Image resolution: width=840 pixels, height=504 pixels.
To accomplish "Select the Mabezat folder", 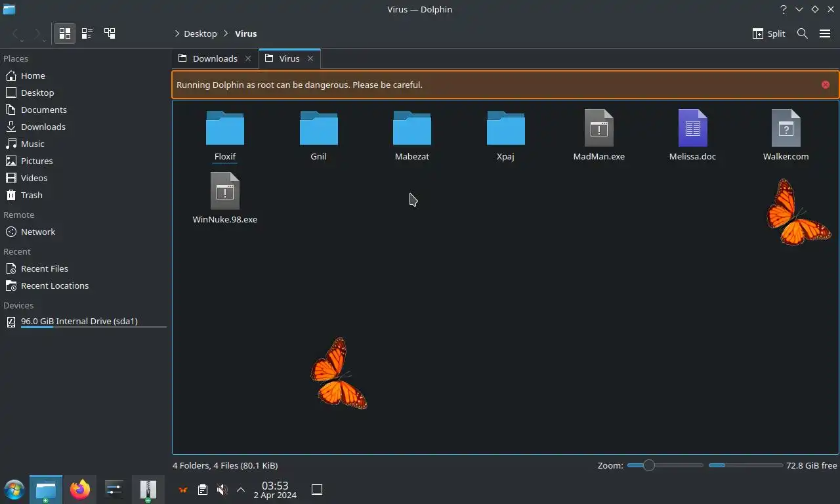I will tap(412, 136).
